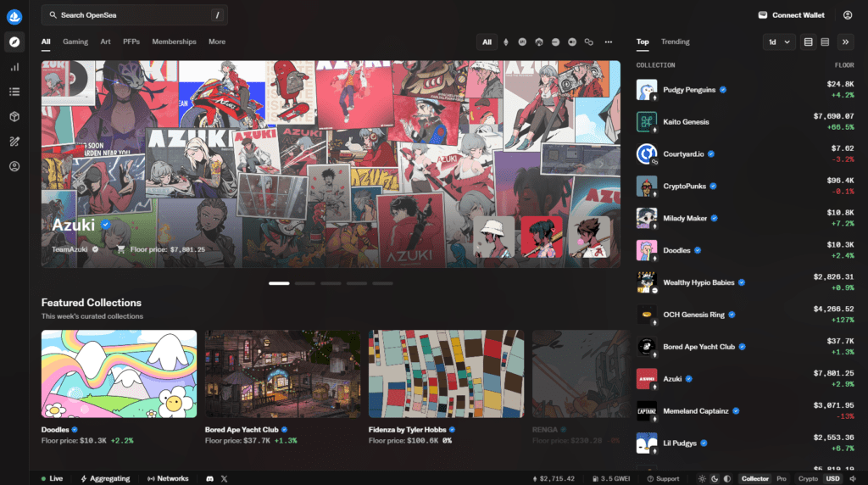Click the 3.5 GWEI gas indicator

click(x=610, y=479)
